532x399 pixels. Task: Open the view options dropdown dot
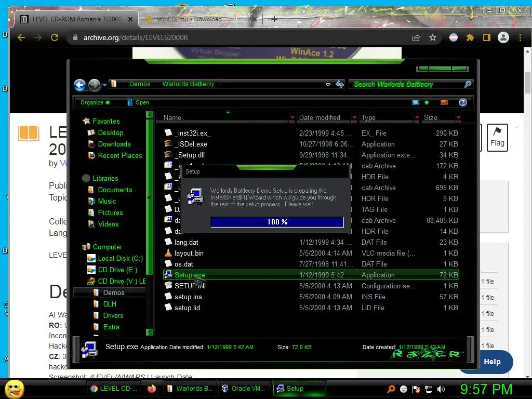pos(427,102)
